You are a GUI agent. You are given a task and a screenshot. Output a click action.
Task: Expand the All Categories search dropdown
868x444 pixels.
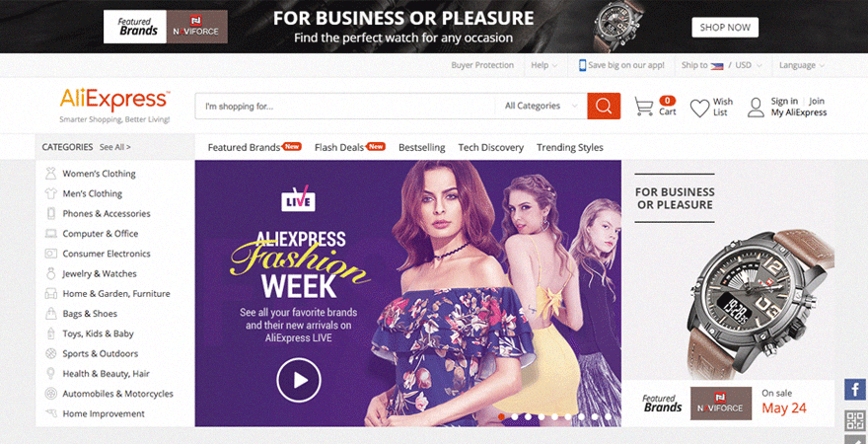tap(541, 106)
